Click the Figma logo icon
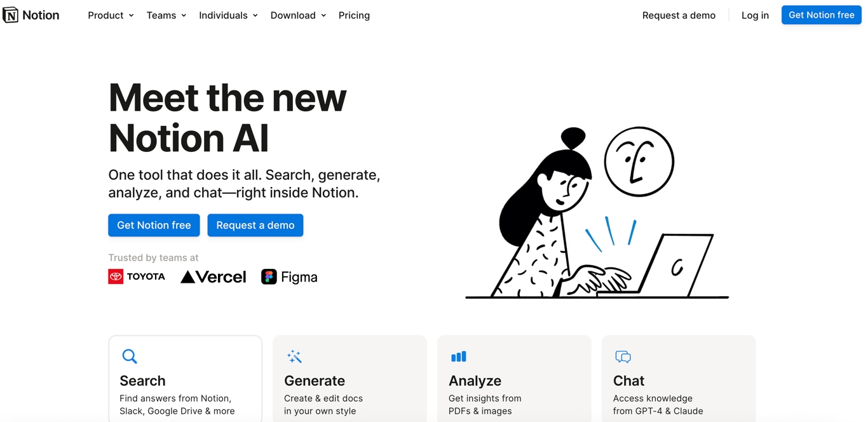The width and height of the screenshot is (868, 422). 269,276
